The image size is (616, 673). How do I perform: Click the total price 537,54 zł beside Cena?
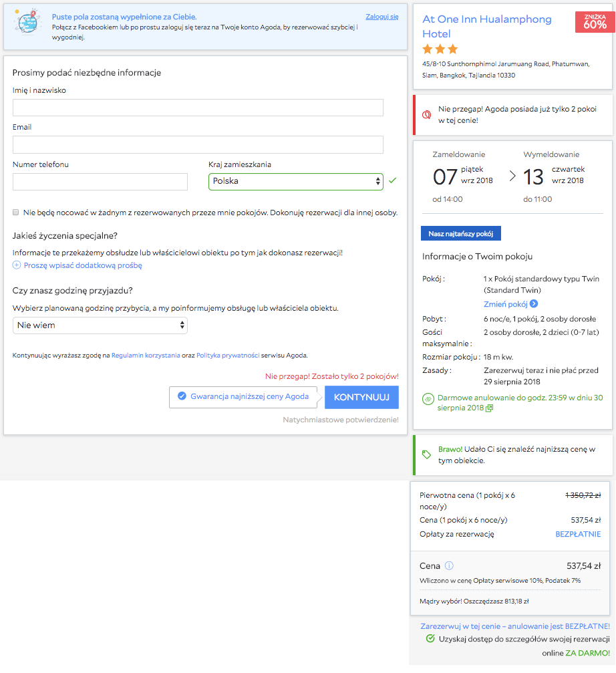point(583,566)
